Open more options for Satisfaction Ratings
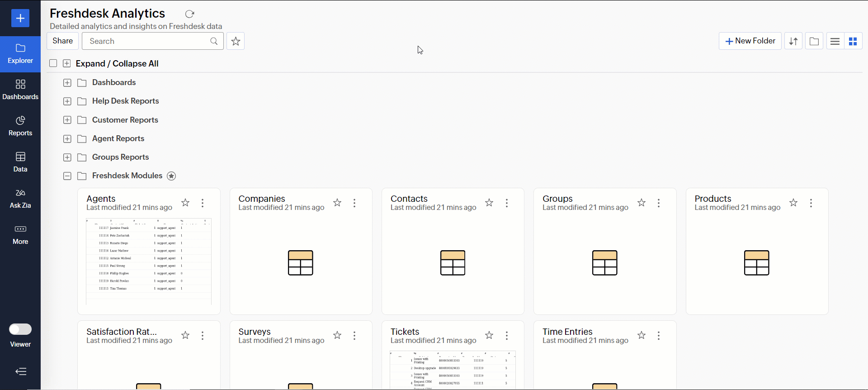 (203, 336)
